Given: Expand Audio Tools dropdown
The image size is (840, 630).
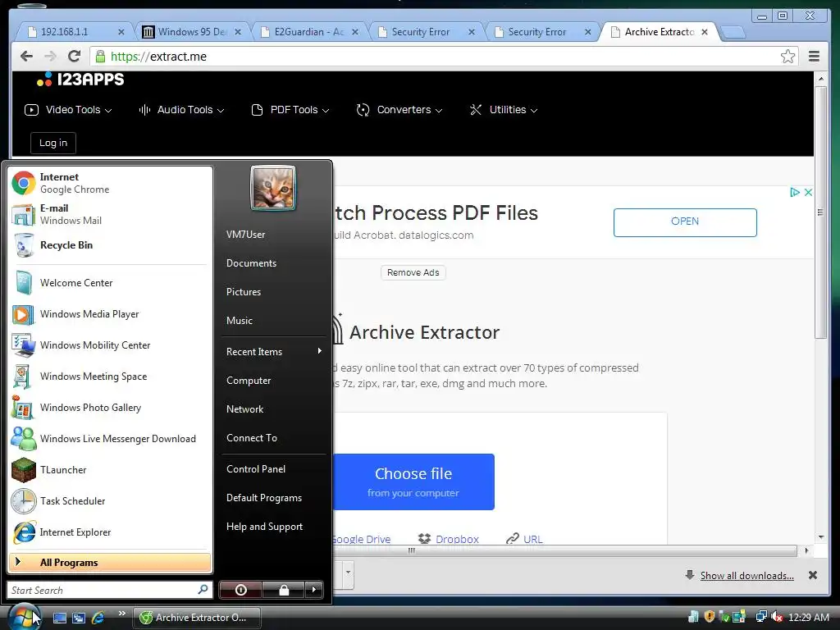Looking at the screenshot, I should [x=181, y=110].
